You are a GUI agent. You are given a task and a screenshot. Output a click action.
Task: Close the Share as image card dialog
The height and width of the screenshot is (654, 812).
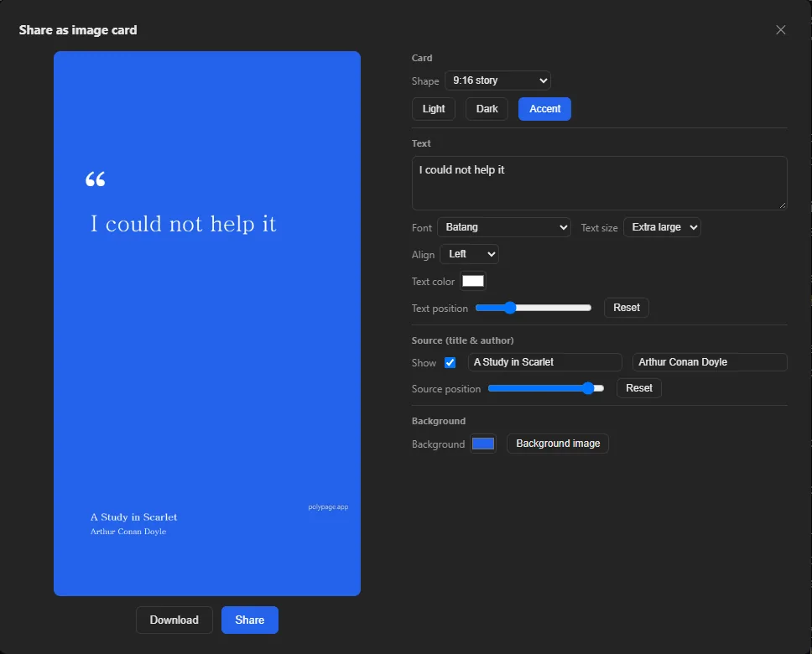(780, 30)
